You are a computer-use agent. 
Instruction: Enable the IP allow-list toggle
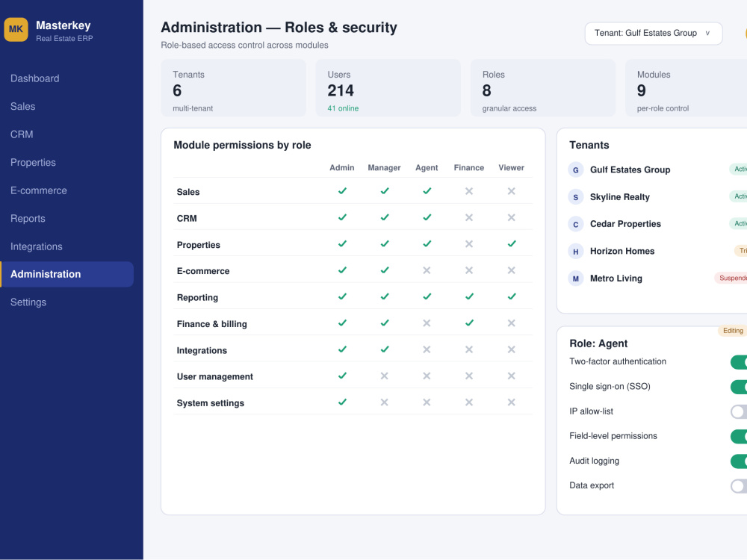coord(739,411)
